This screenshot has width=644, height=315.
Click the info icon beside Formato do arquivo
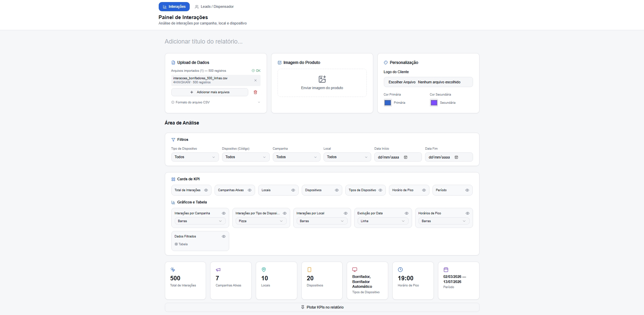173,102
